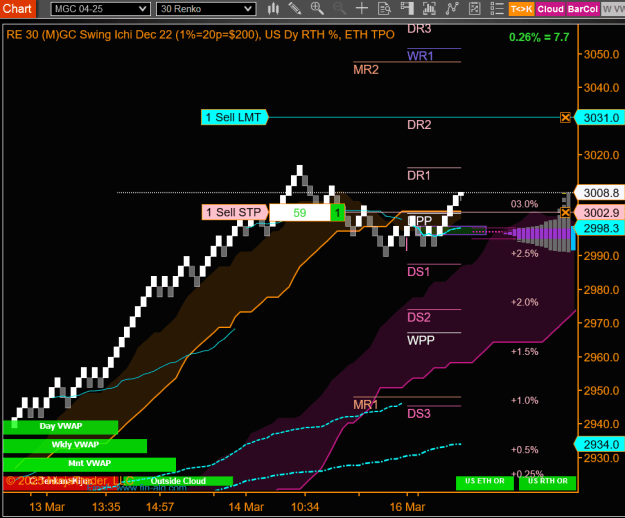
Task: Click the chart title RE 30 (M)GC text
Action: pos(200,35)
